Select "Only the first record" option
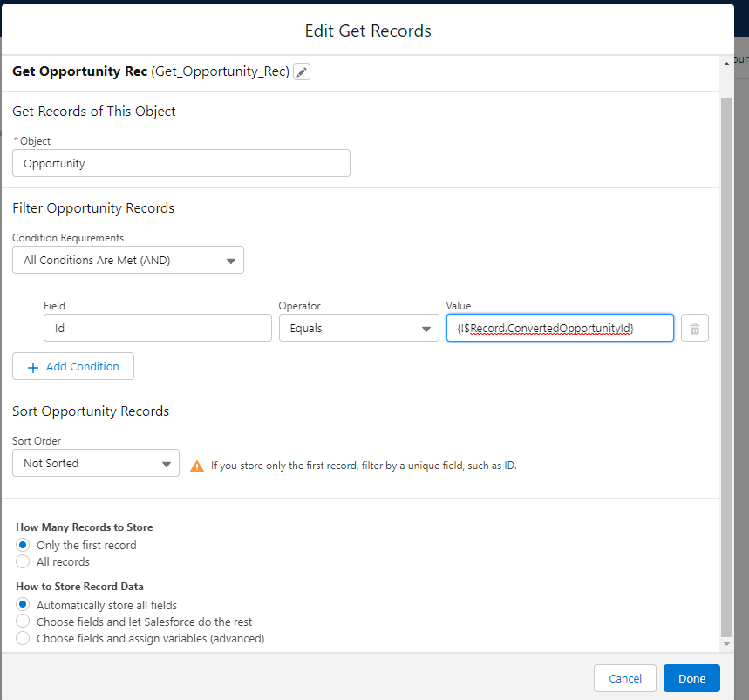 (x=24, y=545)
